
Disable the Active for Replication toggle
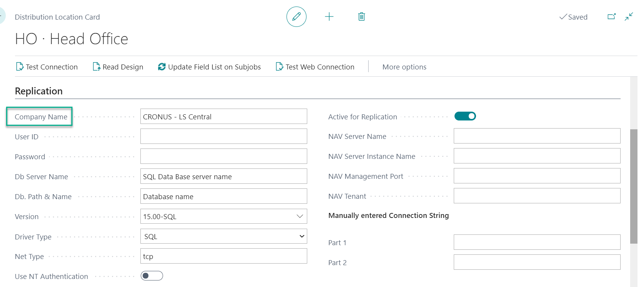pyautogui.click(x=465, y=116)
